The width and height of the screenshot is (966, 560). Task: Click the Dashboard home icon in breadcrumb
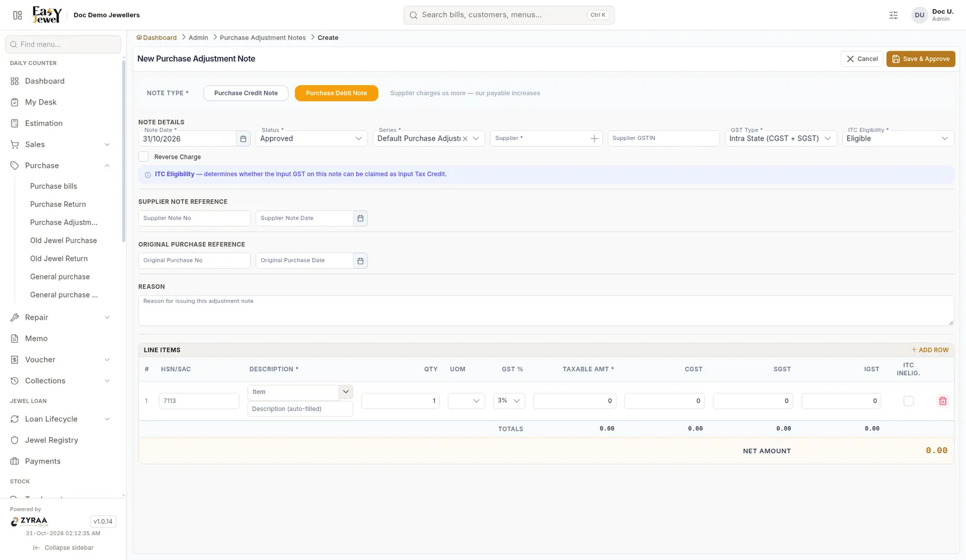pyautogui.click(x=139, y=37)
